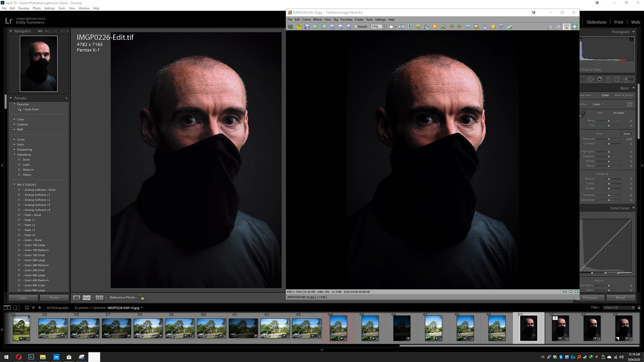
Task: Click the Lightroom taskbar icon
Action: pyautogui.click(x=31, y=357)
